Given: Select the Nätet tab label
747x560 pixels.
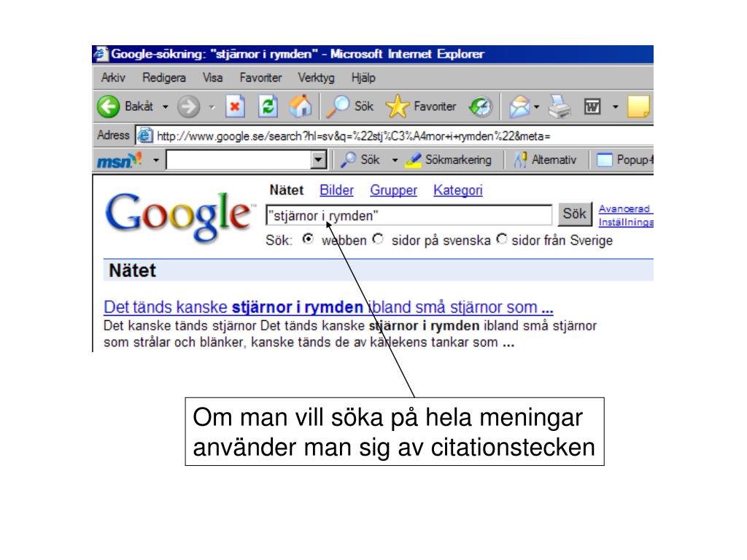Looking at the screenshot, I should click(286, 190).
